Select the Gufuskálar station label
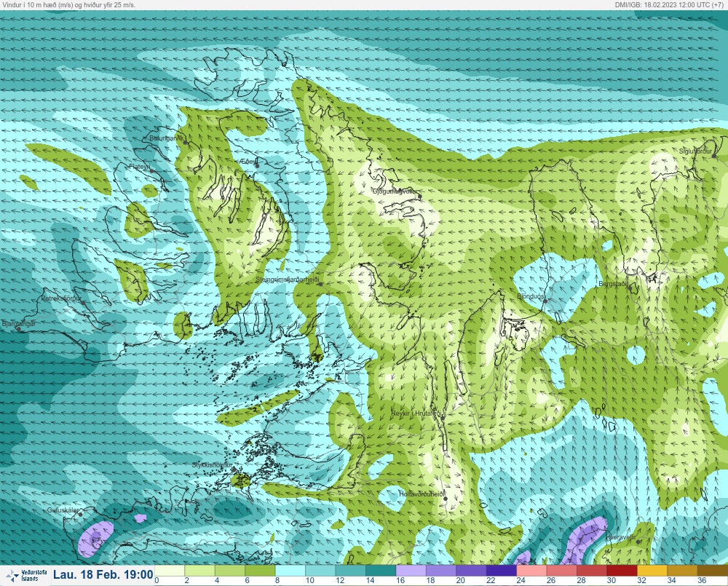This screenshot has width=728, height=586. pyautogui.click(x=63, y=510)
